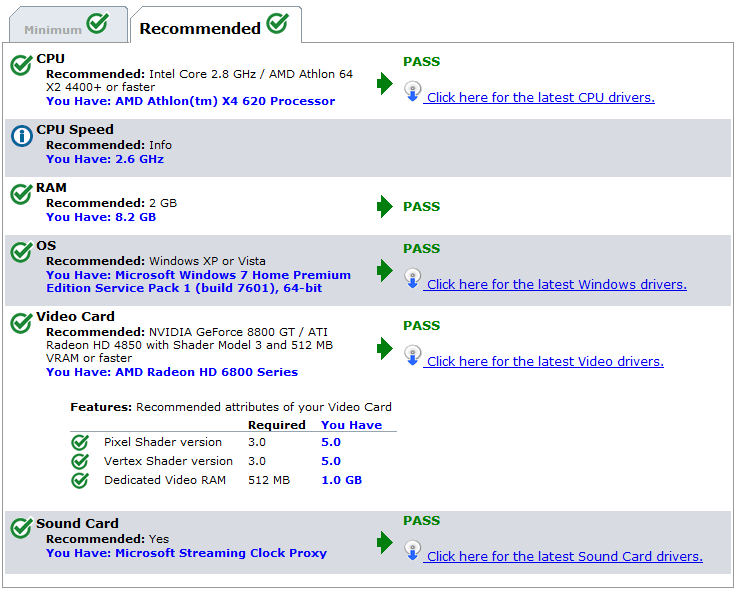Click the Pixel Shader version checkmark
This screenshot has height=599, width=743.
point(80,442)
